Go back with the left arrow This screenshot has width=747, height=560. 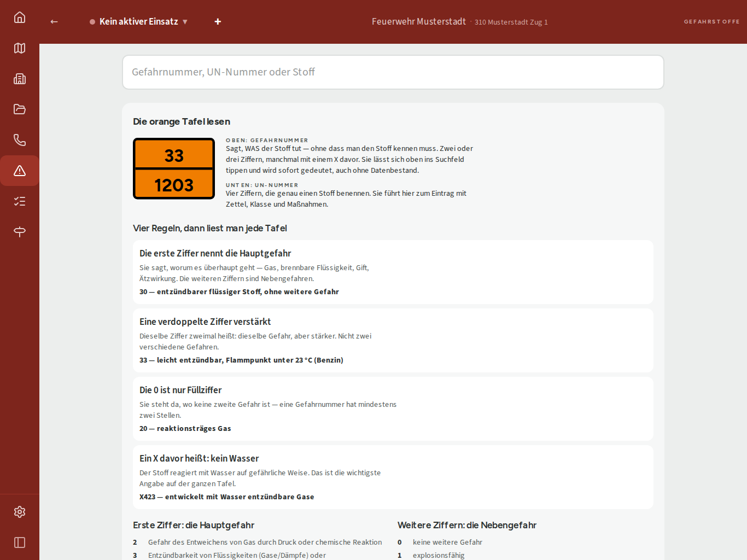click(x=54, y=21)
